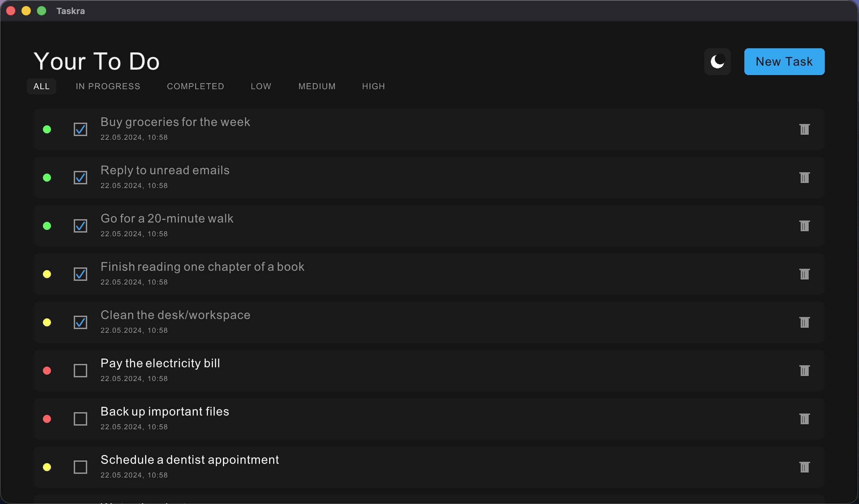
Task: Maximize the Taskra window with green button
Action: click(x=42, y=11)
